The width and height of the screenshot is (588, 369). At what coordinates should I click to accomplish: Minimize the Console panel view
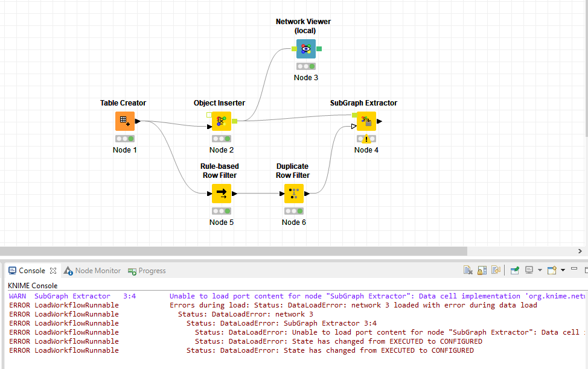click(x=574, y=268)
